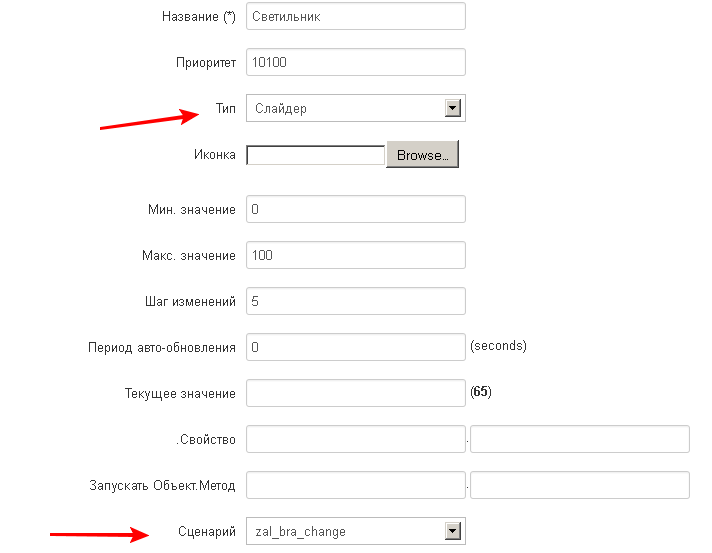Click the Запускать Метод field on the right
Image resolution: width=712 pixels, height=553 pixels.
(x=580, y=485)
